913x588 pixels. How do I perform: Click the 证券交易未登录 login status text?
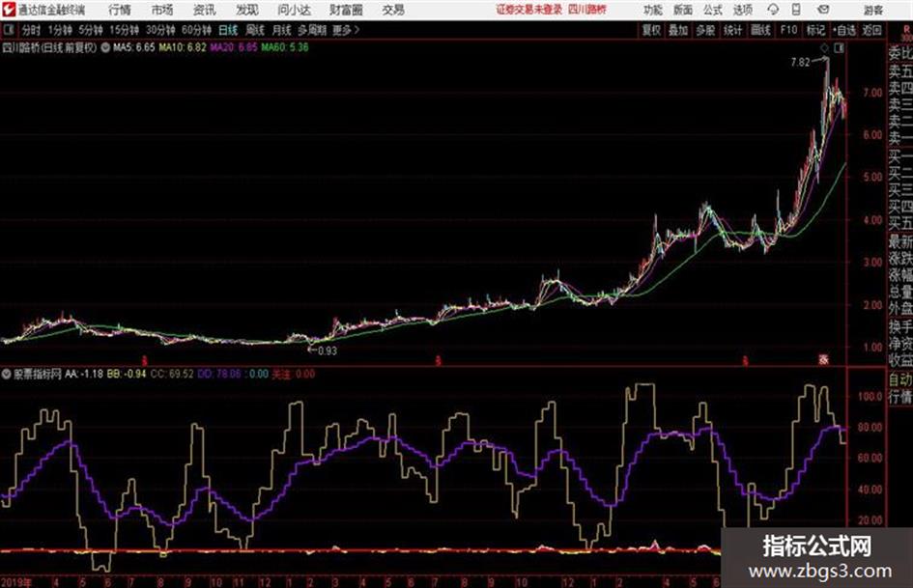529,10
